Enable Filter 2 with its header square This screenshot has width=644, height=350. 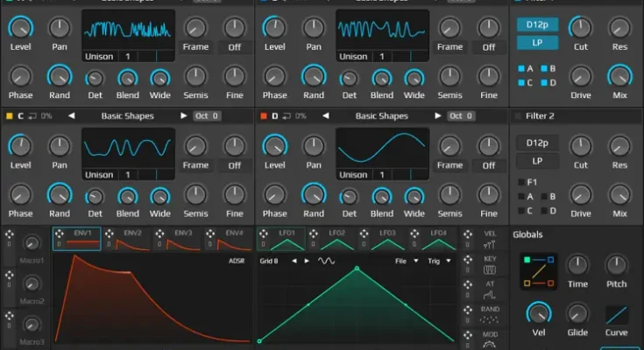[518, 116]
